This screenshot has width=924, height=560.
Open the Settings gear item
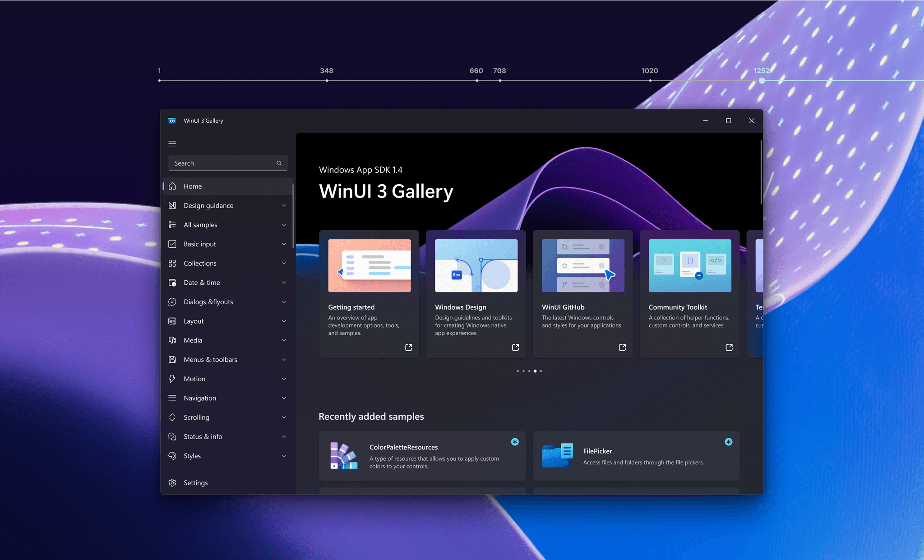(x=195, y=483)
